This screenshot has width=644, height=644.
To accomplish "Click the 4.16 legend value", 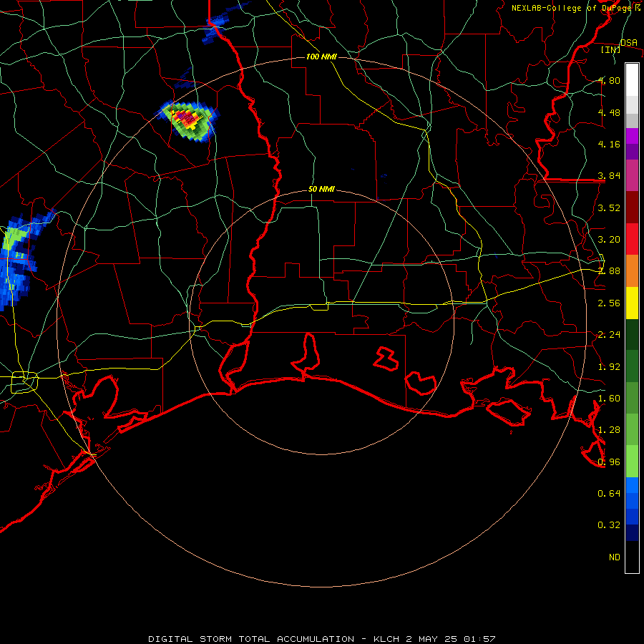I will [x=609, y=144].
